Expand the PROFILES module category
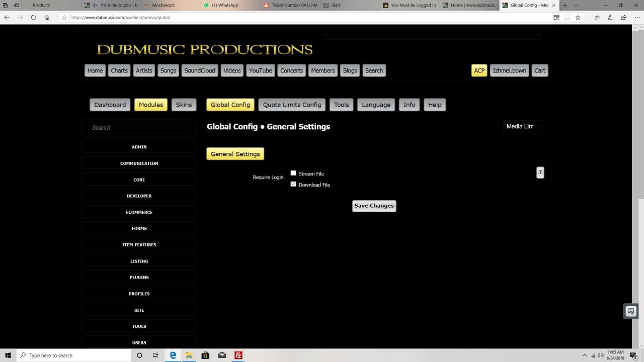 tap(139, 294)
